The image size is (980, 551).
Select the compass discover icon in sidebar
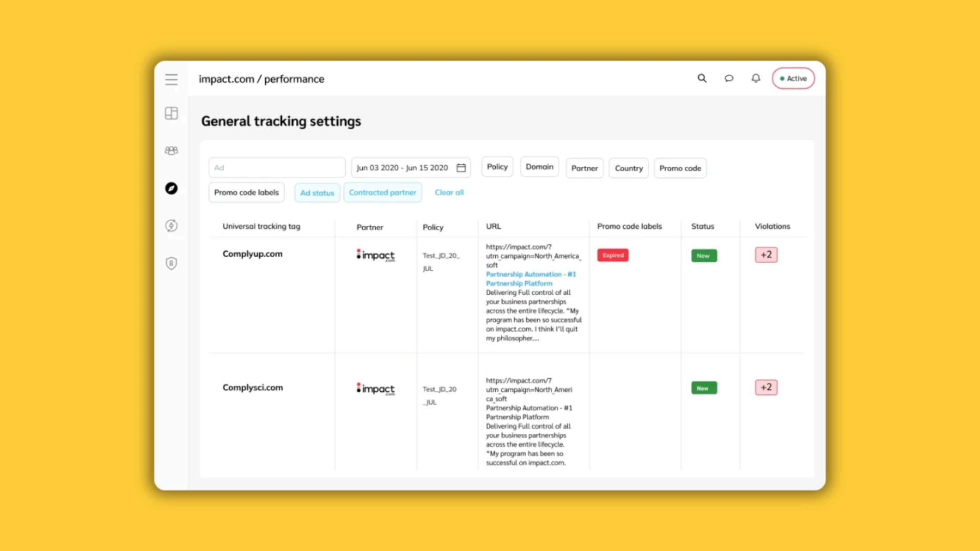(171, 188)
